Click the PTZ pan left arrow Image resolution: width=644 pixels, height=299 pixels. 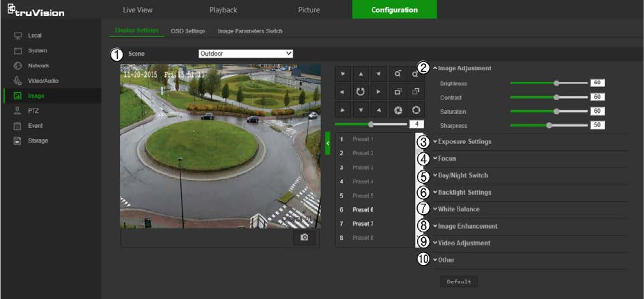[x=343, y=92]
